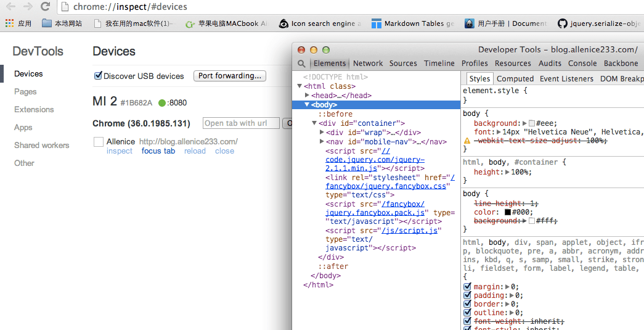Open the 用户手册 Document bookmark
This screenshot has height=330, width=644.
click(506, 23)
